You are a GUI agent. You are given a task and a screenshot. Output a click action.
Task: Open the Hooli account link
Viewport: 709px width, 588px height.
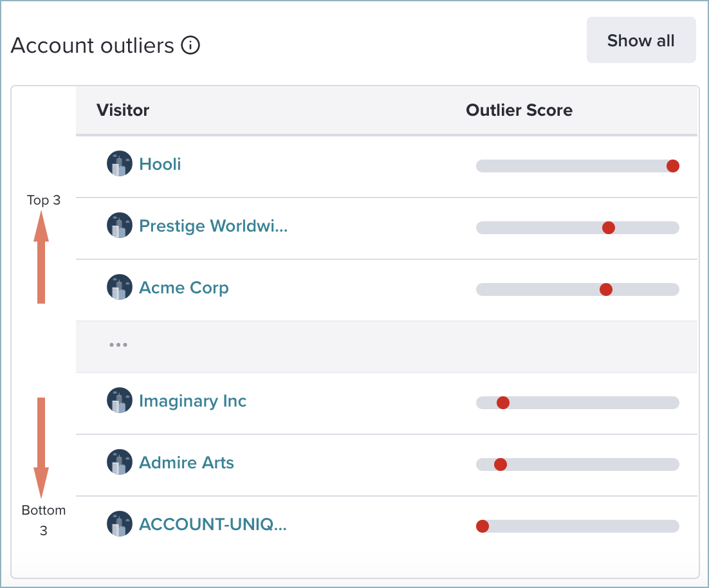click(x=160, y=164)
